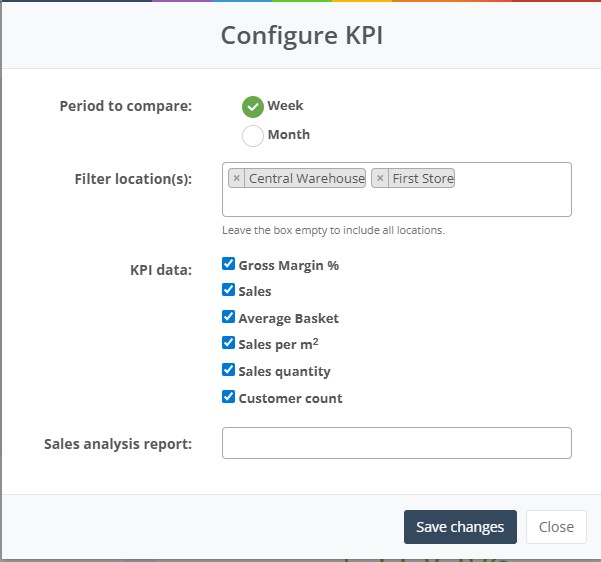Open the Sales analysis report field
601x562 pixels.
click(x=397, y=443)
